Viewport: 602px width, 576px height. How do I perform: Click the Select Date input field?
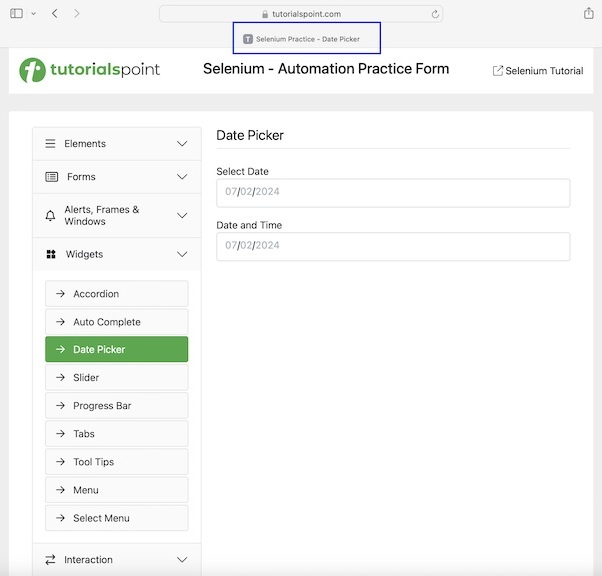point(393,193)
